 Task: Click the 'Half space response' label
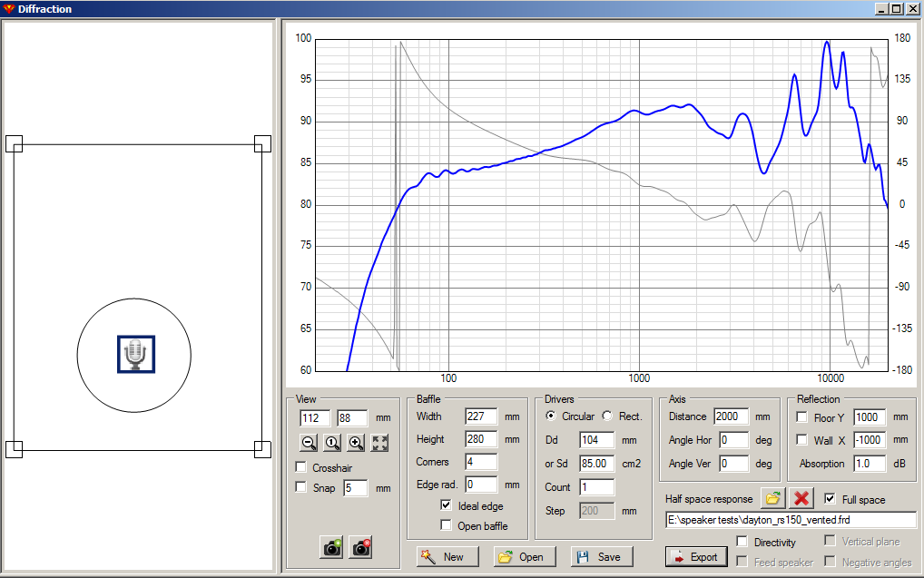coord(709,499)
